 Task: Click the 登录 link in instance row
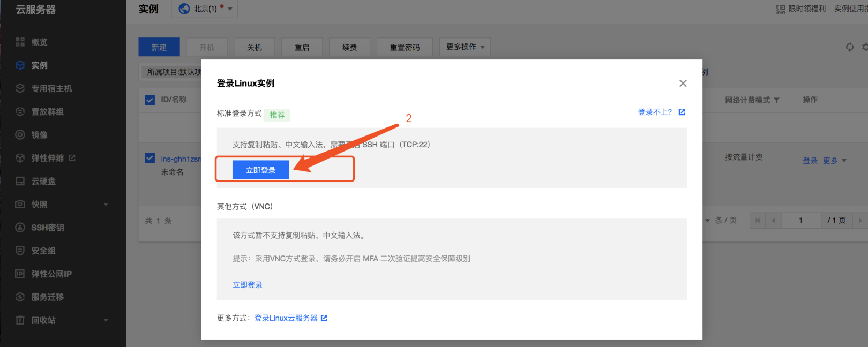click(x=810, y=161)
